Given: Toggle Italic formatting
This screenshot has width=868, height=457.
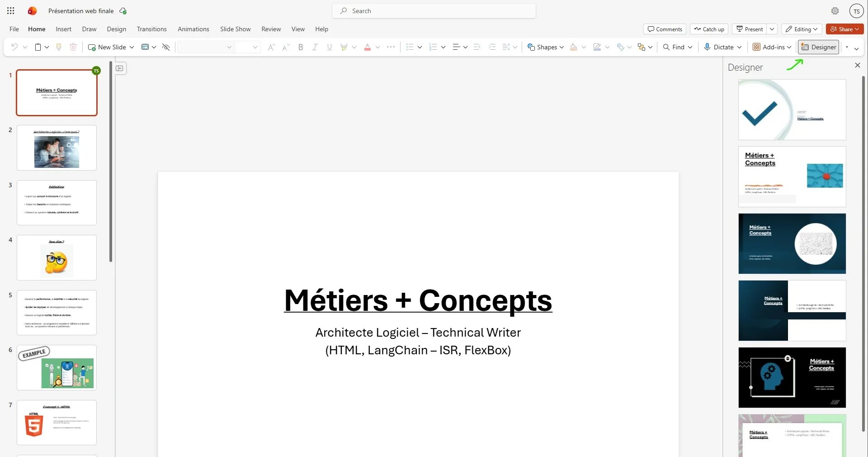Looking at the screenshot, I should (315, 47).
